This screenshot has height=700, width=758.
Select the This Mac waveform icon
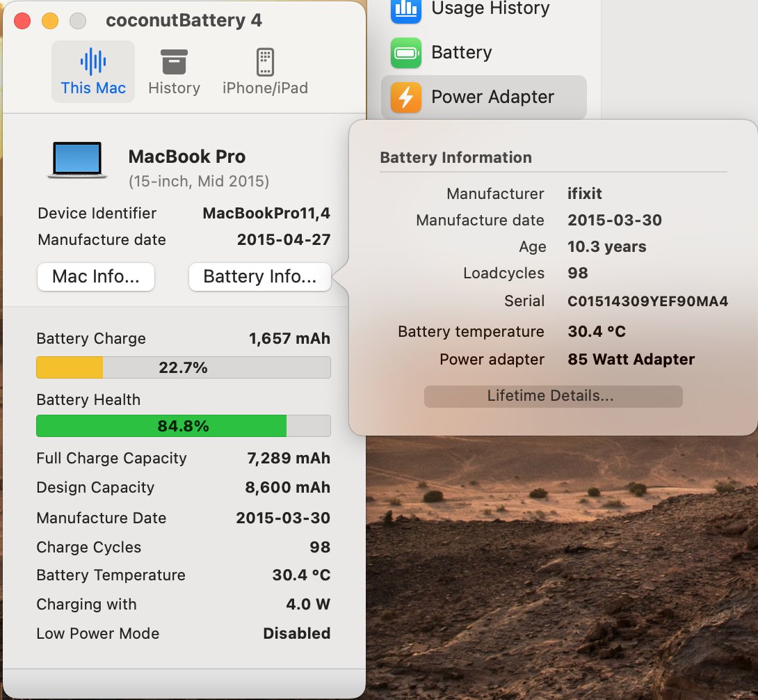[x=93, y=61]
